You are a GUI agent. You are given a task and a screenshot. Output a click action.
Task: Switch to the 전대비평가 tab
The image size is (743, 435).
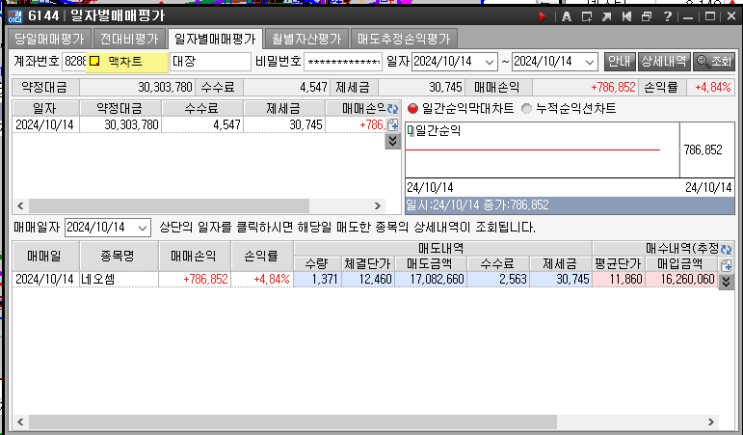tap(129, 38)
